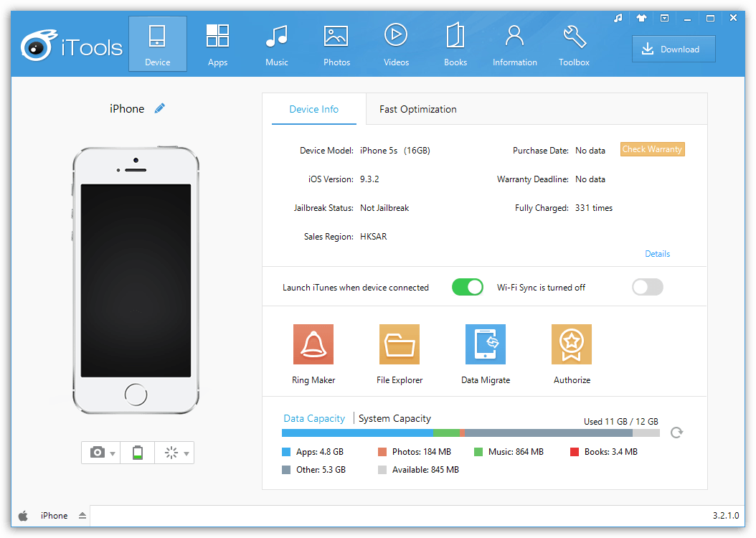Open the Apps section
756x538 pixels.
click(217, 44)
